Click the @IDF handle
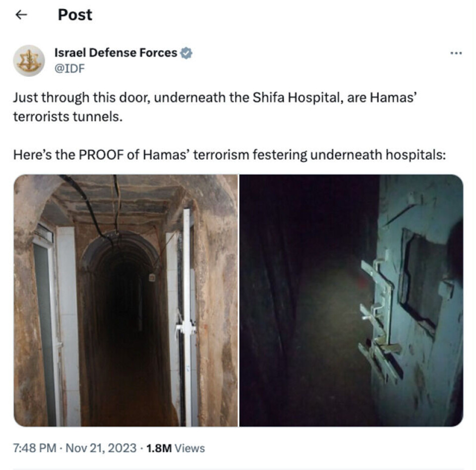 69,68
